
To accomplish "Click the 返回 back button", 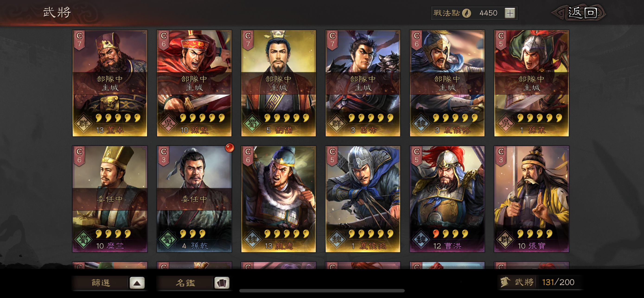I will pyautogui.click(x=580, y=13).
